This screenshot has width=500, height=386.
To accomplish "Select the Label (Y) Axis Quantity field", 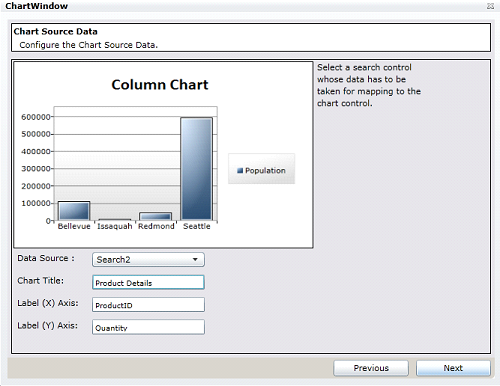I will [148, 327].
